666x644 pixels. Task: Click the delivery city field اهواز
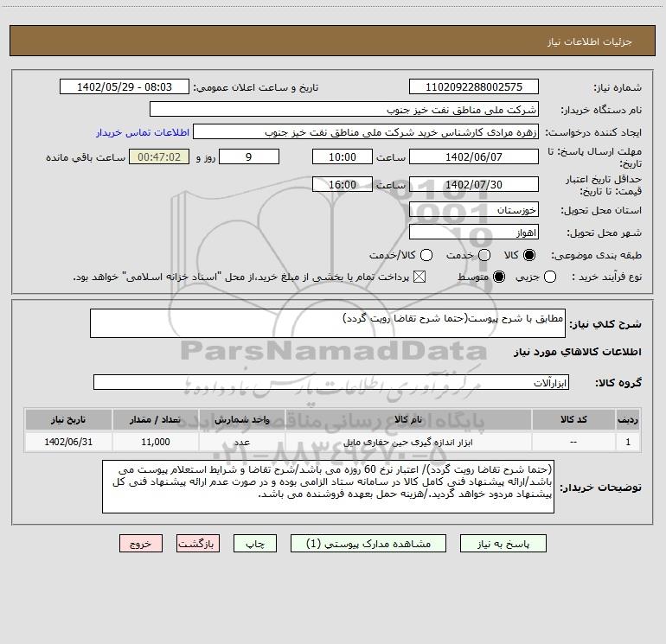(474, 232)
